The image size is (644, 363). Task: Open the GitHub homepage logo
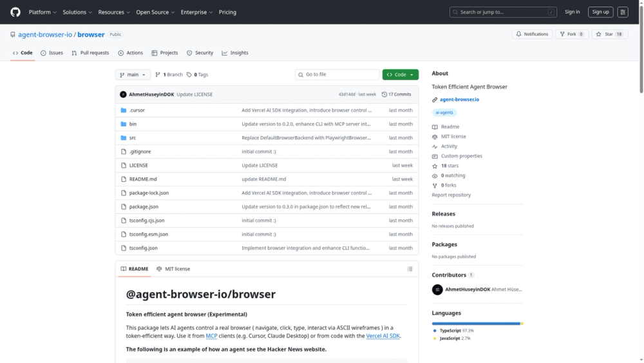click(15, 12)
